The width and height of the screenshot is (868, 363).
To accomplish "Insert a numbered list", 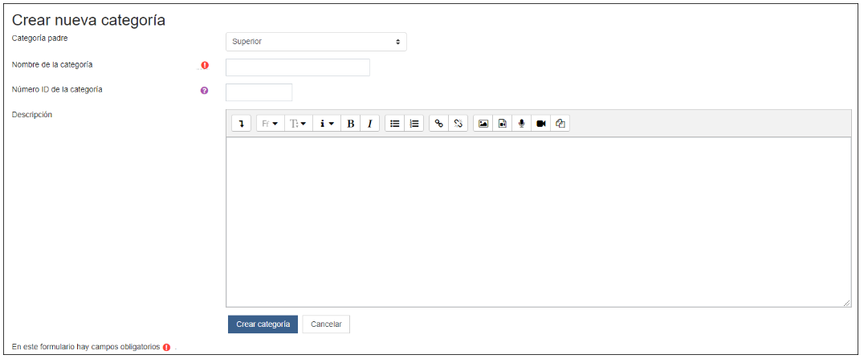I will [x=414, y=124].
